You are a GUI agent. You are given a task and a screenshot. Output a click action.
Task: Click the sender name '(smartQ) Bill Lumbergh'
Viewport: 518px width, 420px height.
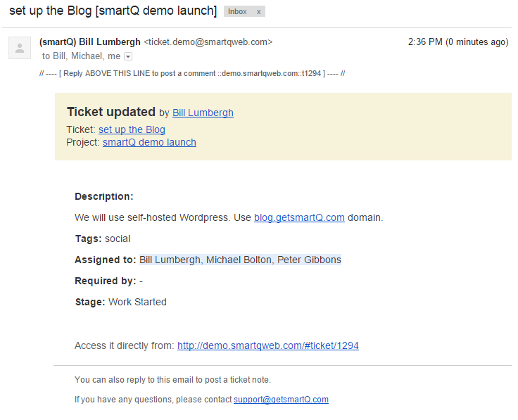[90, 42]
